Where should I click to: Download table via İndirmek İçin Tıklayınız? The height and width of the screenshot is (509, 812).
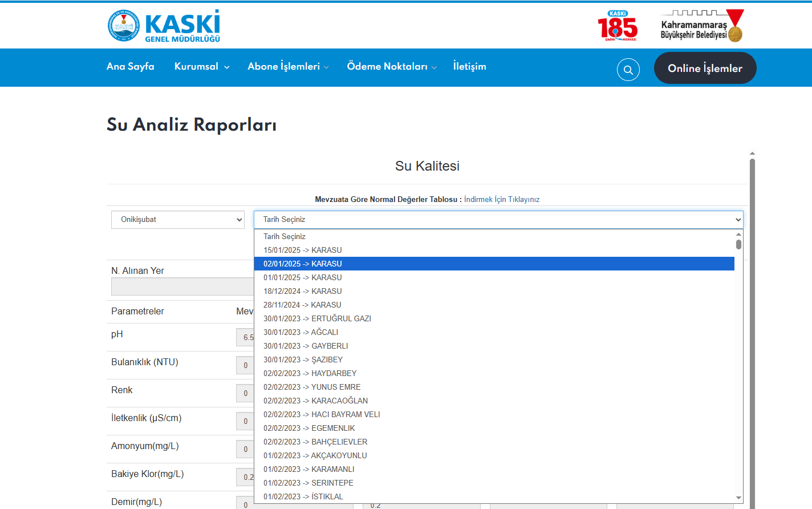(501, 200)
